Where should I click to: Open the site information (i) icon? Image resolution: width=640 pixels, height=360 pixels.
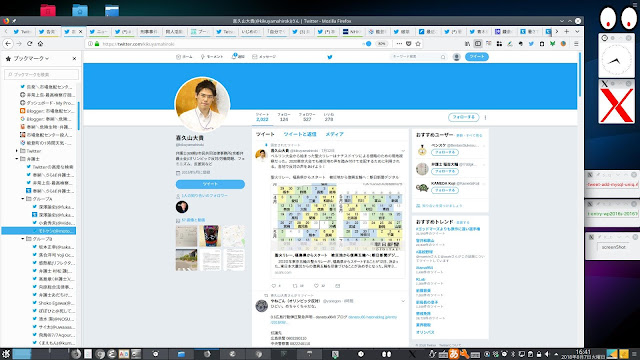(x=91, y=44)
